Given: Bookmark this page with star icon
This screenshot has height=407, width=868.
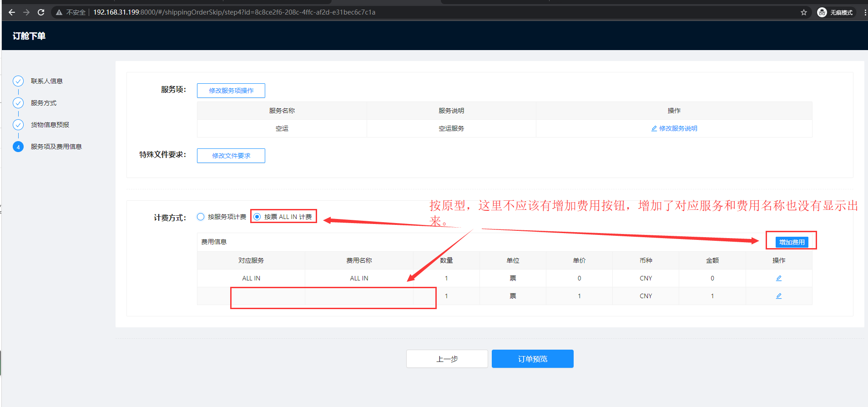Looking at the screenshot, I should 804,12.
